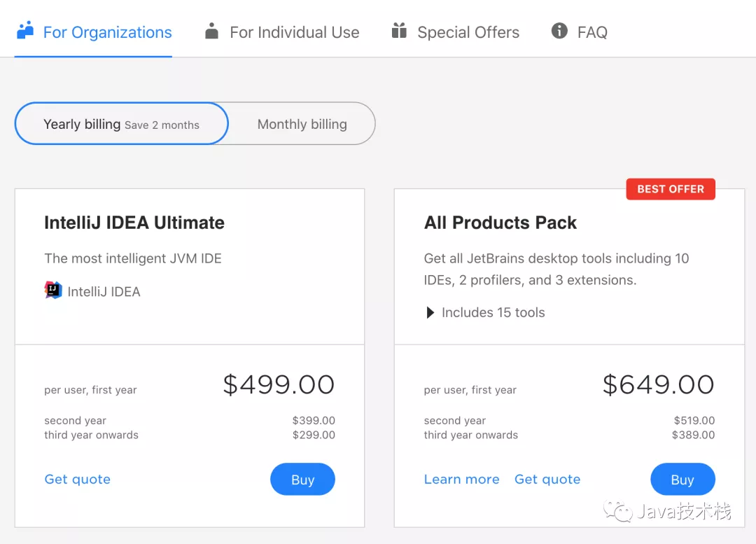The image size is (756, 544).
Task: Click the people icon beside For Organizations
Action: [25, 29]
